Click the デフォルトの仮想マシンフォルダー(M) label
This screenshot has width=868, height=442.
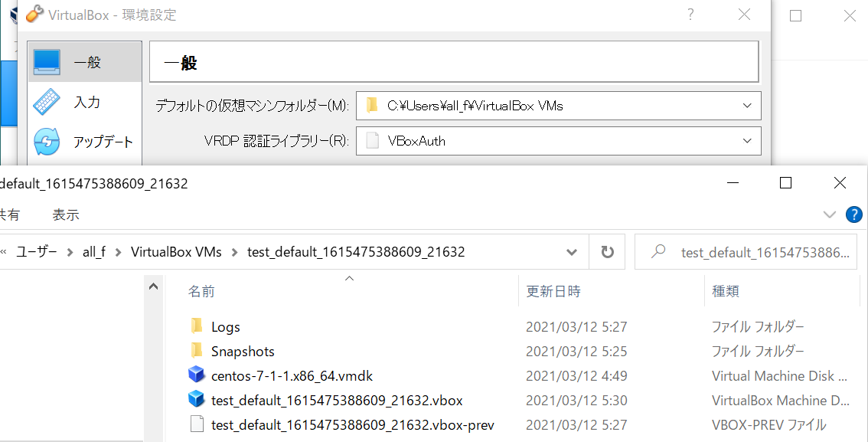click(x=251, y=105)
